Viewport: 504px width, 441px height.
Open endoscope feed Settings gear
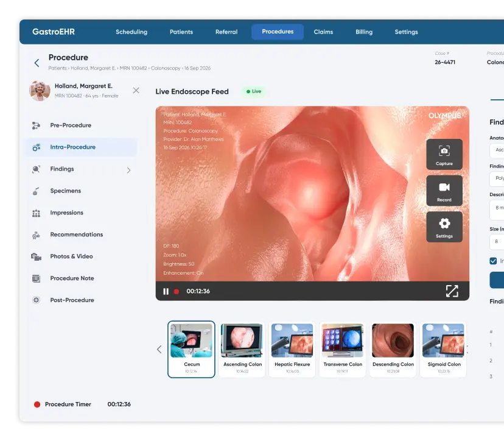(x=444, y=227)
